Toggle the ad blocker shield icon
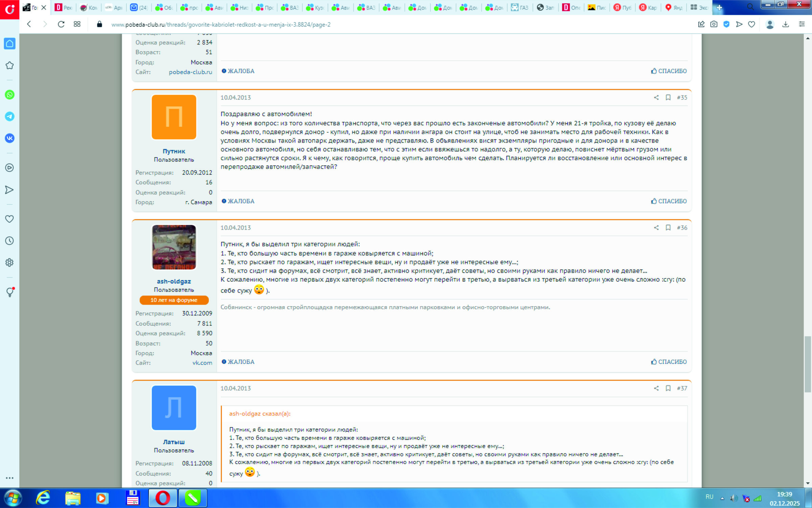 pos(726,24)
